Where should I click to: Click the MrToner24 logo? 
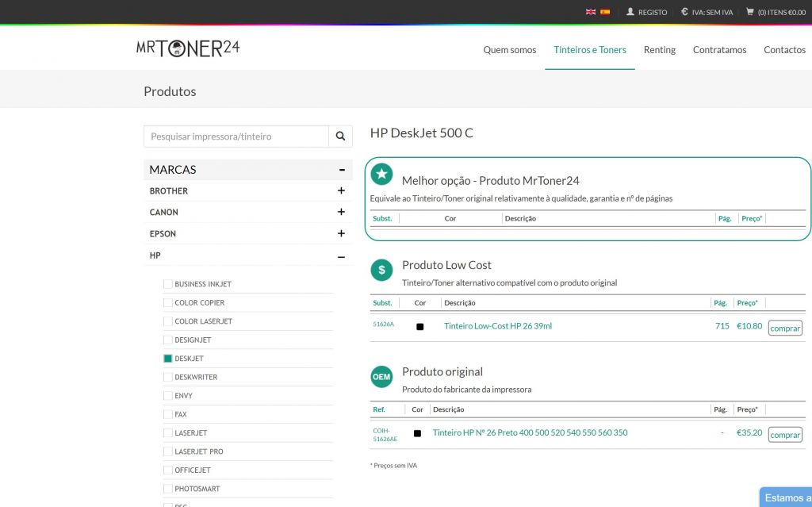coord(188,48)
